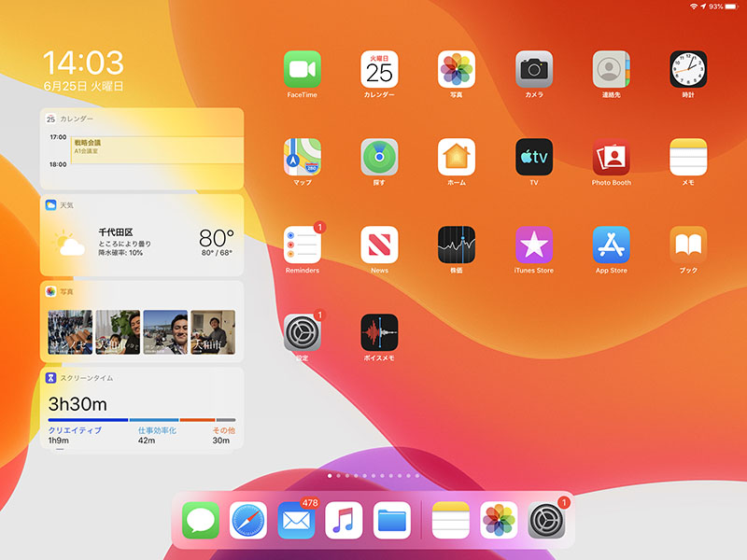
Task: Open iTunes Store
Action: [534, 245]
